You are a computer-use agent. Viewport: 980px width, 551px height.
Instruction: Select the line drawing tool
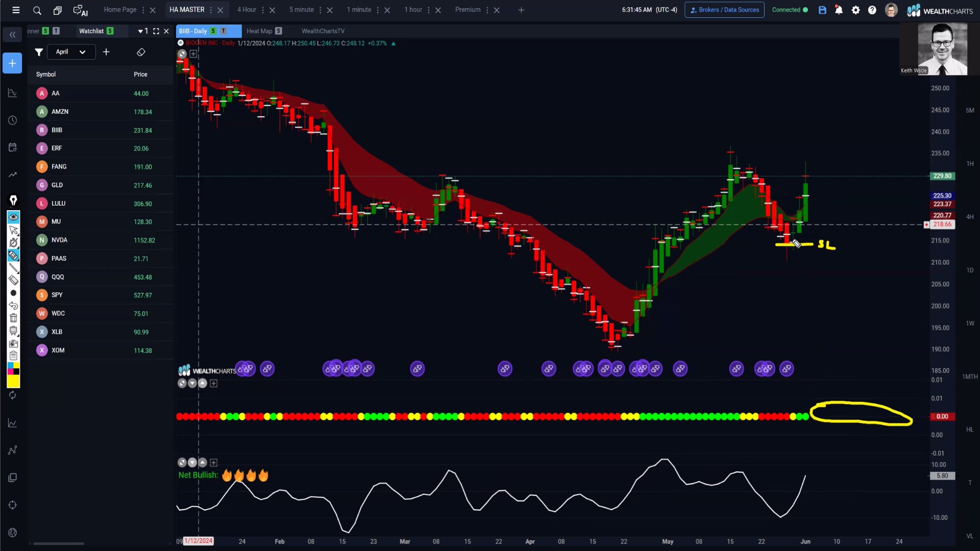(x=13, y=268)
